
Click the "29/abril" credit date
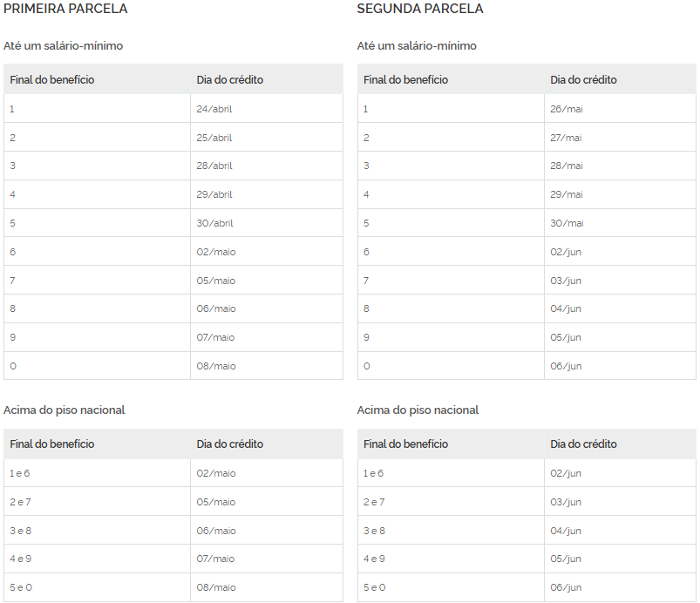point(214,194)
